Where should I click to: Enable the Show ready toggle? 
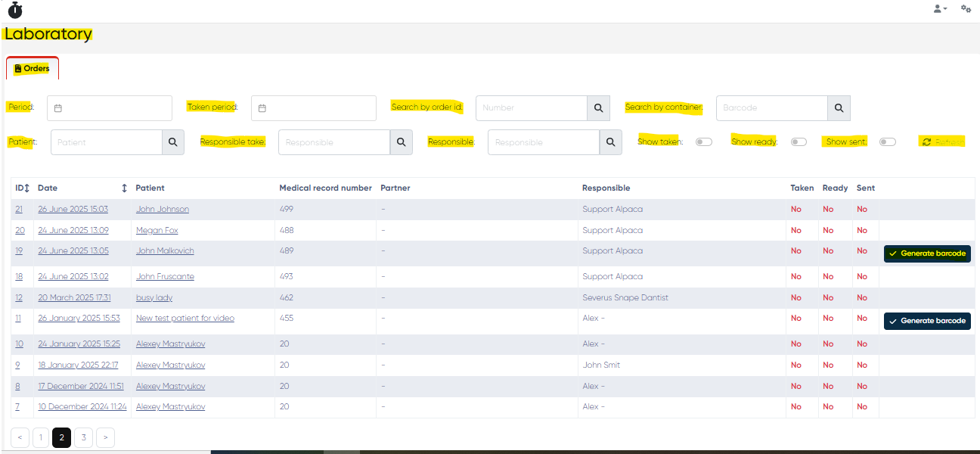point(799,142)
